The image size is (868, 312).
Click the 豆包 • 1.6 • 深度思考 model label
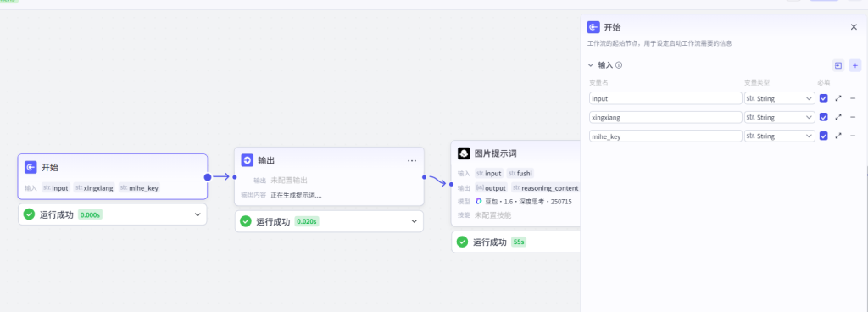[x=528, y=202]
